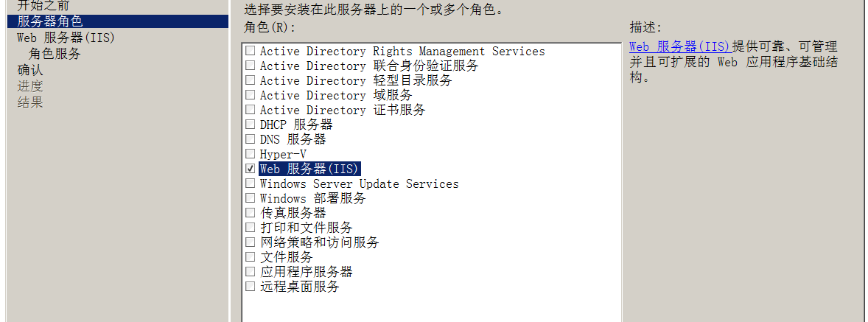This screenshot has width=868, height=322.
Task: Open Web 服务器(IIS) description link
Action: (680, 46)
